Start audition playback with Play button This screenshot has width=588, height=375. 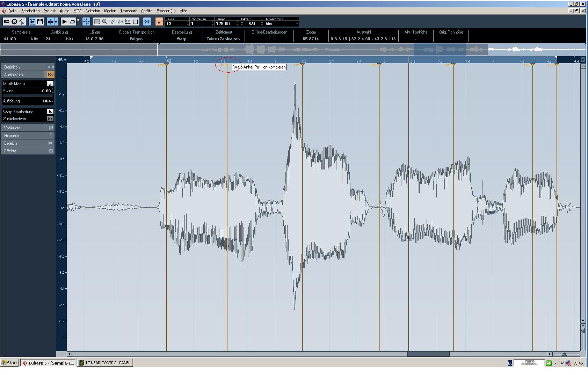point(64,22)
